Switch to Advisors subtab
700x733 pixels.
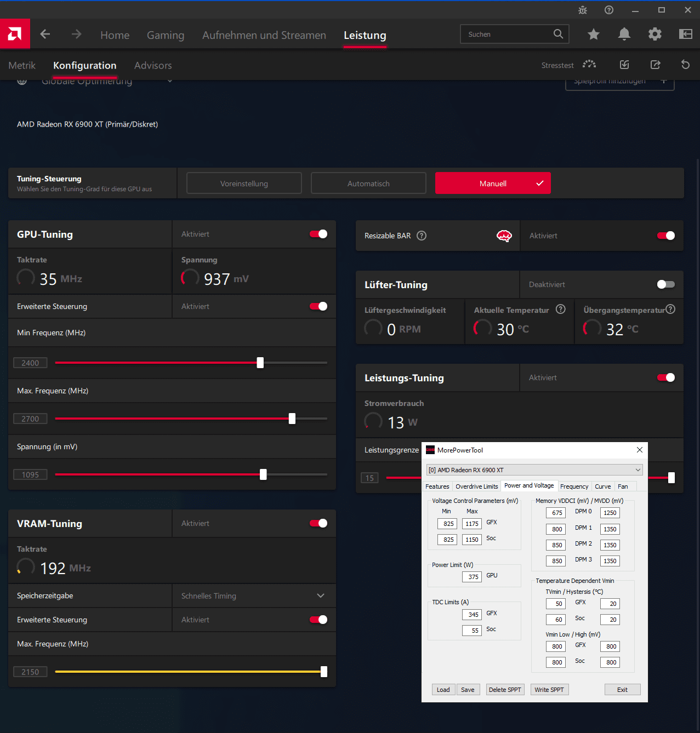(153, 65)
